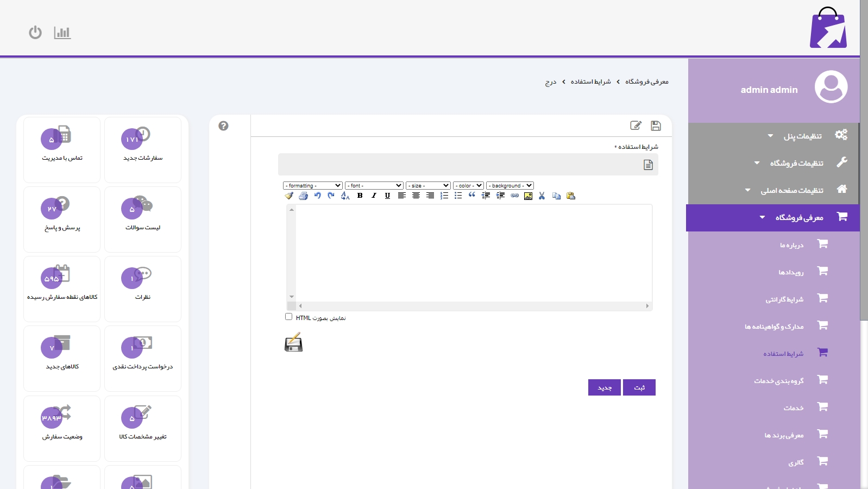The height and width of the screenshot is (489, 868).
Task: Click the undo arrow in the editor
Action: tap(317, 196)
